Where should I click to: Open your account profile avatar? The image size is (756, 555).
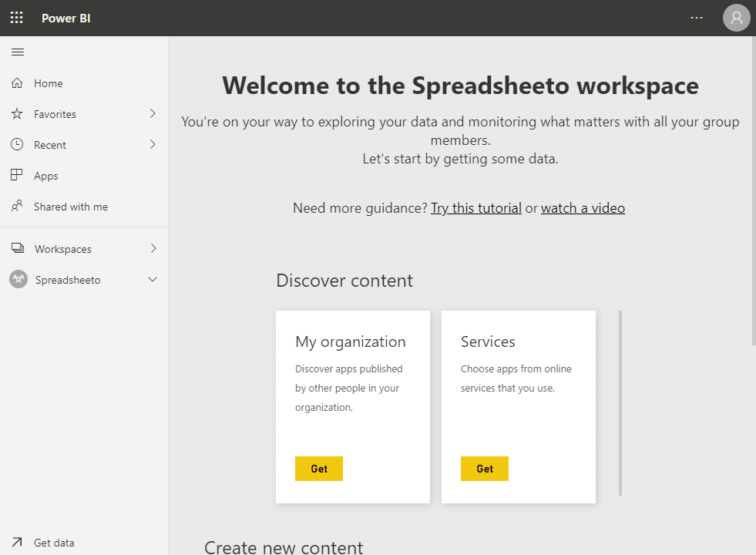(x=736, y=17)
